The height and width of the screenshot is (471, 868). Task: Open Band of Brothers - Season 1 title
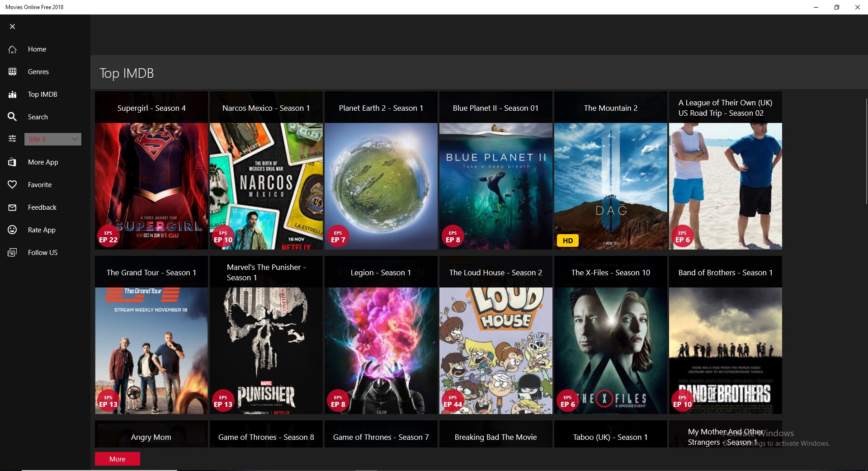[x=726, y=273]
